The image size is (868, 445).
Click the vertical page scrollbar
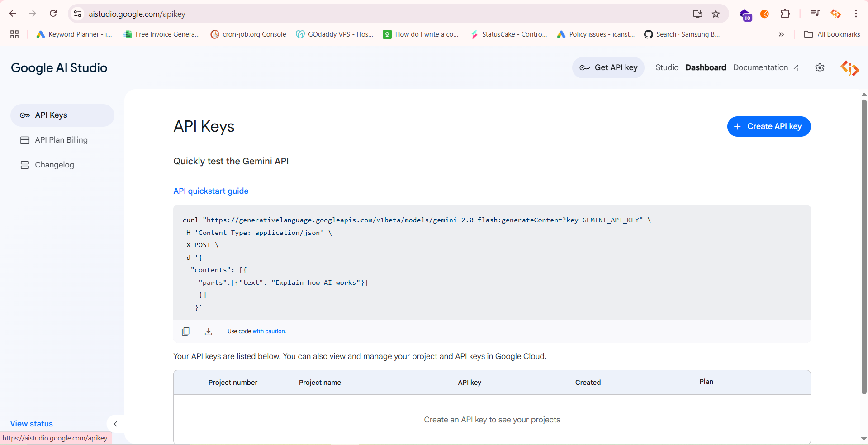(x=864, y=247)
